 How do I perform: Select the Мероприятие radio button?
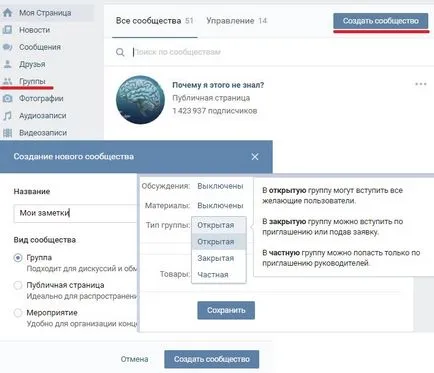[18, 313]
